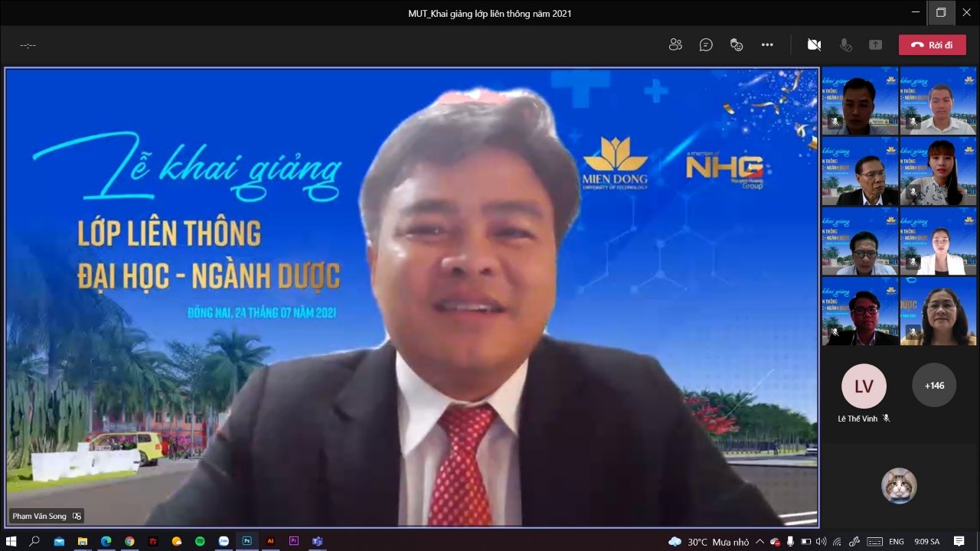
Task: Open the ENG input language menu
Action: 896,542
